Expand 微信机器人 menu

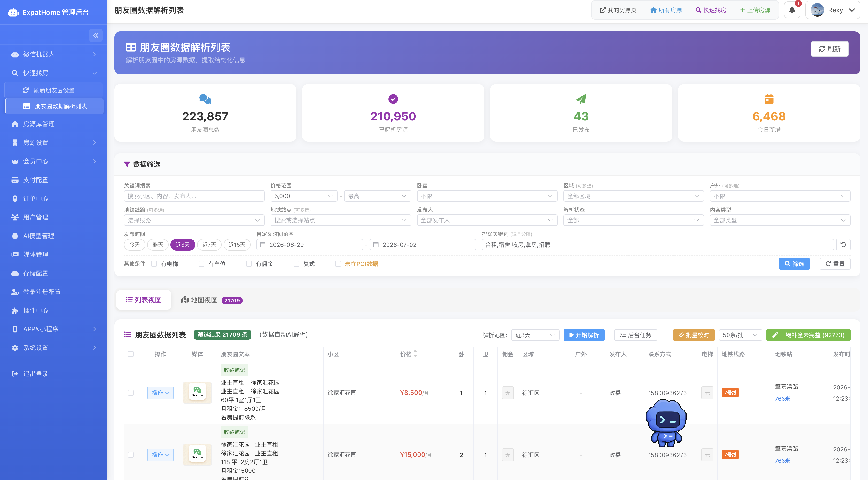pyautogui.click(x=53, y=54)
